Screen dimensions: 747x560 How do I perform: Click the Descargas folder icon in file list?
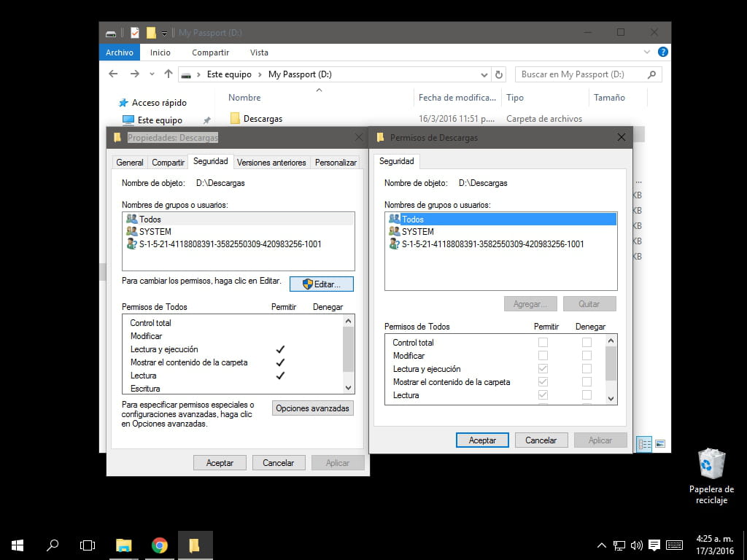pyautogui.click(x=235, y=119)
